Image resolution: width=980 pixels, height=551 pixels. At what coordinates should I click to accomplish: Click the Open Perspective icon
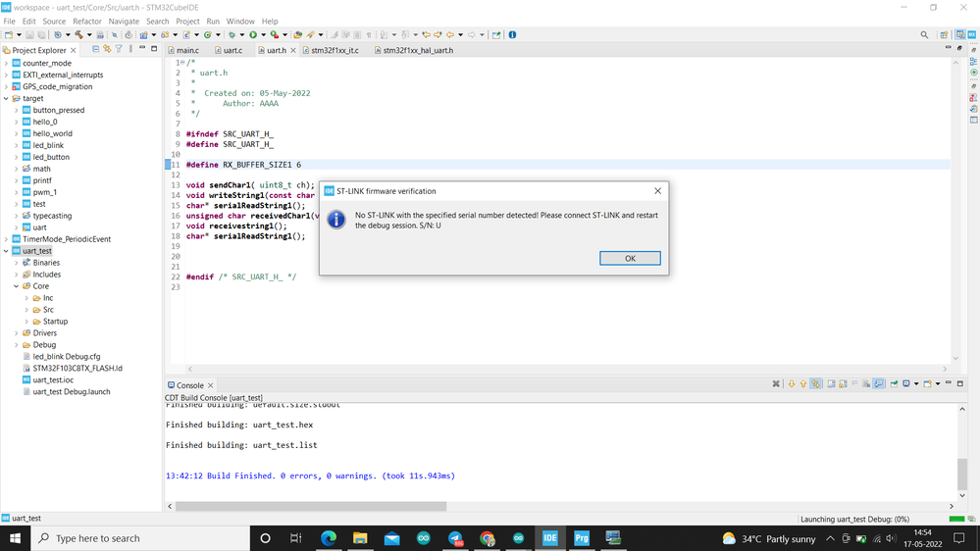[x=944, y=35]
